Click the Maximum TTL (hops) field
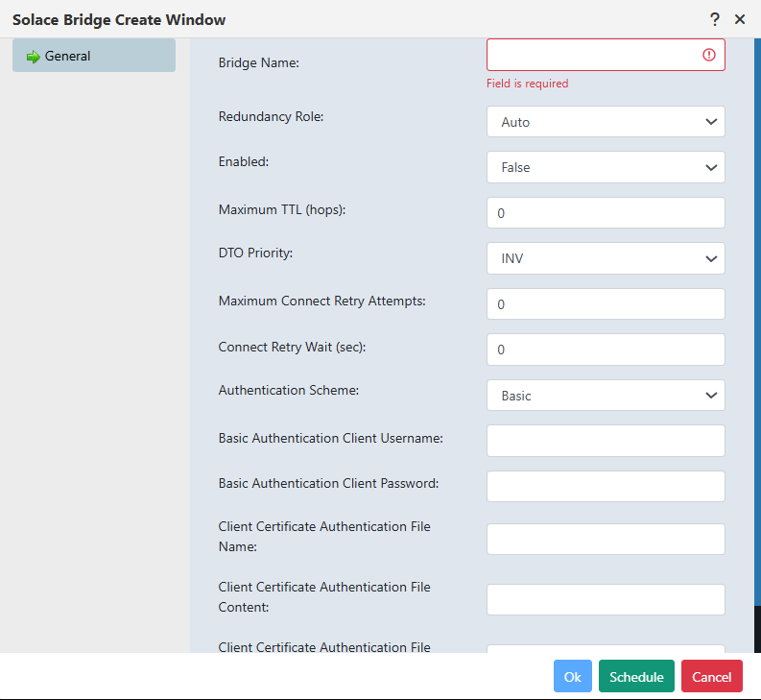 click(606, 213)
